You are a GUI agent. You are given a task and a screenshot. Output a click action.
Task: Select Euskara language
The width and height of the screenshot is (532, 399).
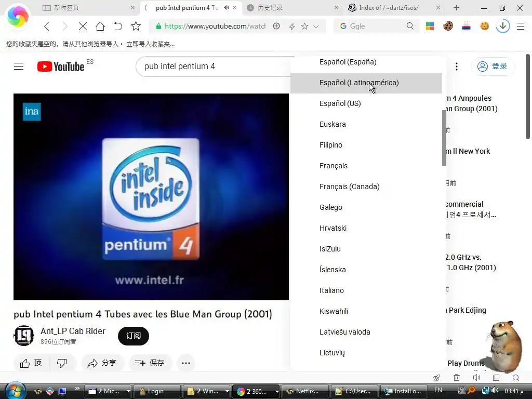366,124
